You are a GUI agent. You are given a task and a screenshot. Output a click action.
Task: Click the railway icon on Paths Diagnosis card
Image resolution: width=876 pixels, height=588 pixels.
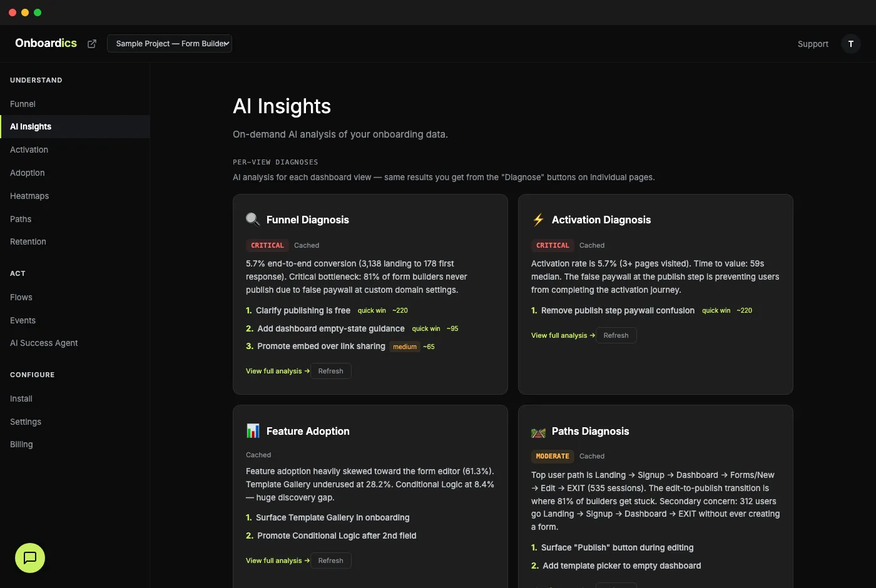[538, 432]
